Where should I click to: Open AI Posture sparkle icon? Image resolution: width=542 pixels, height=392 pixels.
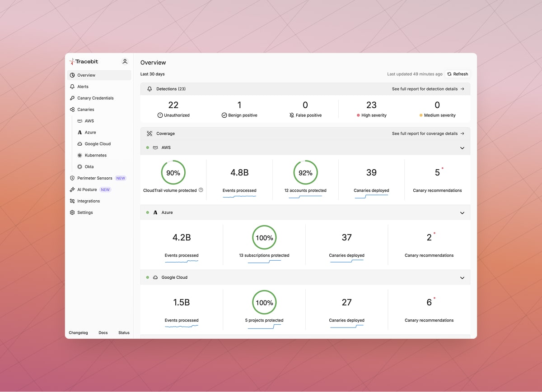tap(72, 189)
